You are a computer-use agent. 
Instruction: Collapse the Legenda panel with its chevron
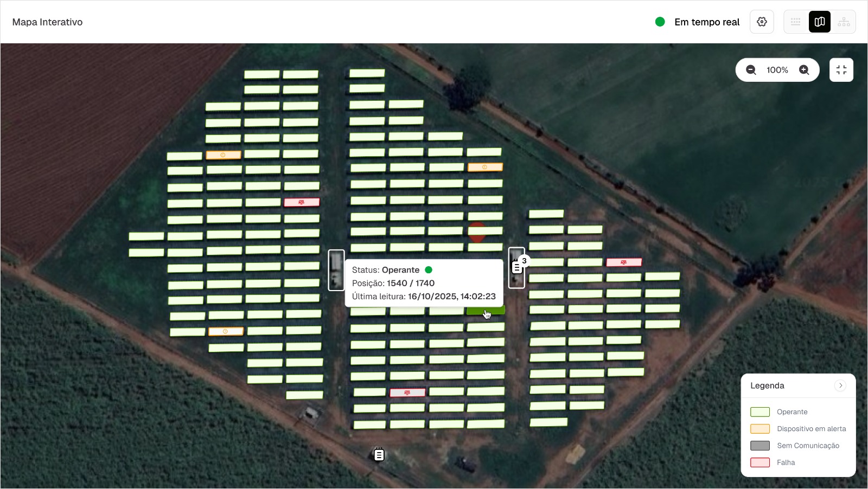pyautogui.click(x=840, y=385)
